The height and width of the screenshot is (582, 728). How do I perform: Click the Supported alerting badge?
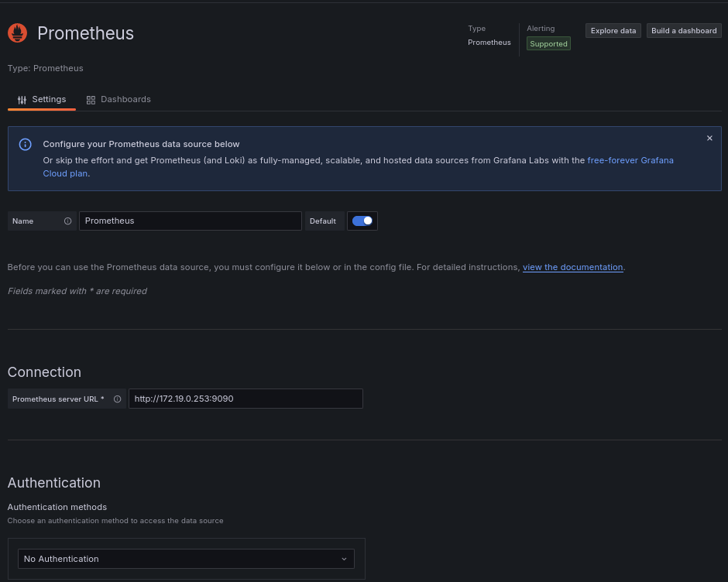[549, 43]
